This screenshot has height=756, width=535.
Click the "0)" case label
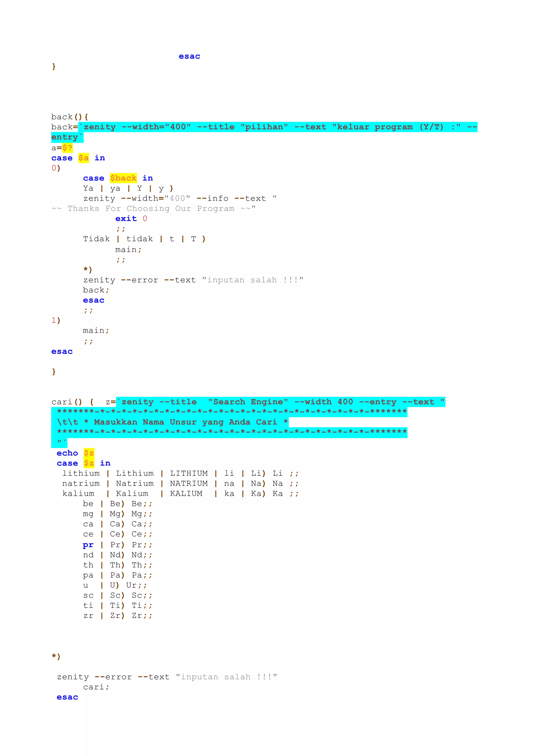[x=56, y=168]
